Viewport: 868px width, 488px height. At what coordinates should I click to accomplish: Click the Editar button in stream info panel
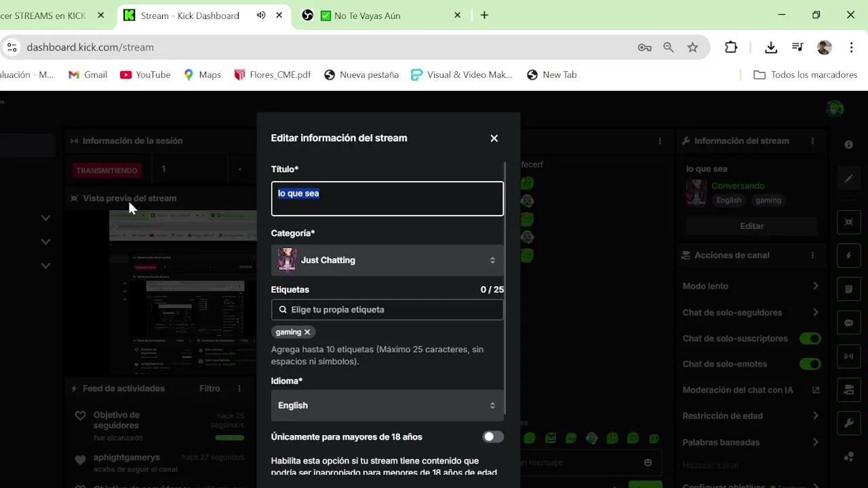click(x=751, y=226)
